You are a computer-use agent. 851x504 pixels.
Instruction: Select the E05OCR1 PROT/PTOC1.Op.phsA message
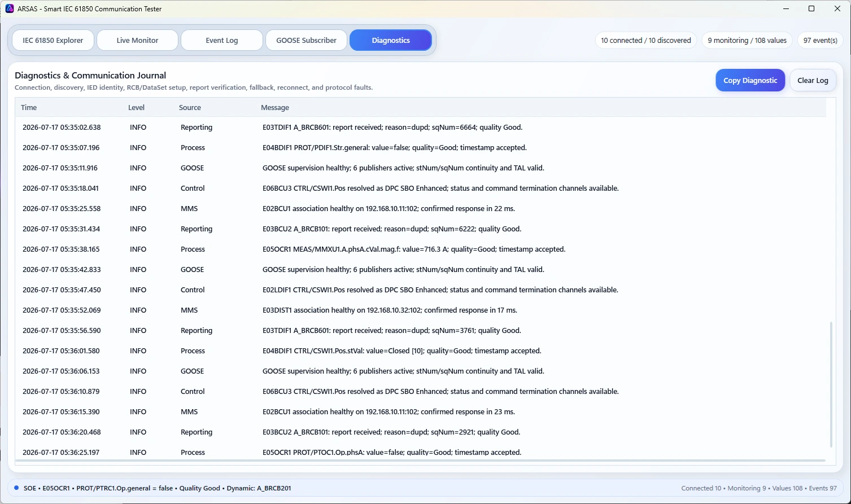point(392,453)
